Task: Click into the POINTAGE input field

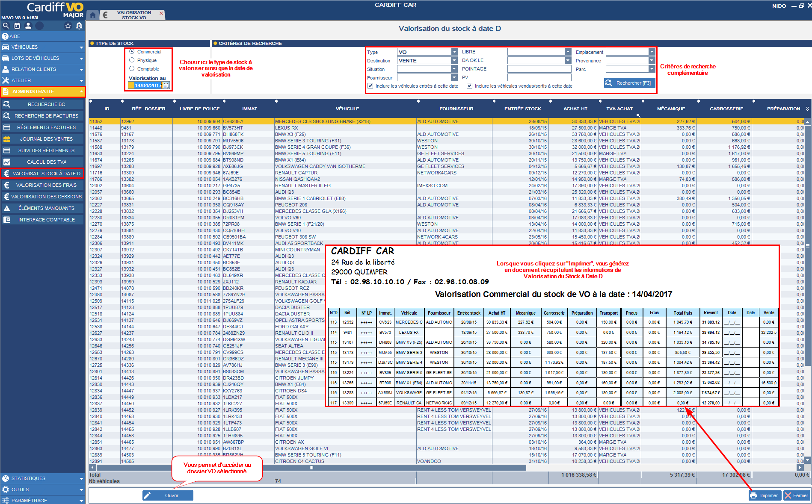Action: point(539,69)
